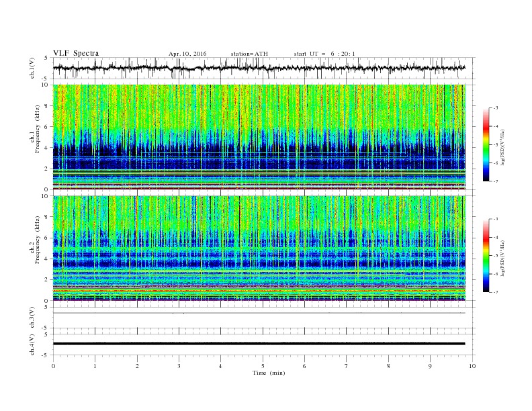Click the '2' tick on time axis
Screen dimensions: 532x411
[x=137, y=366]
